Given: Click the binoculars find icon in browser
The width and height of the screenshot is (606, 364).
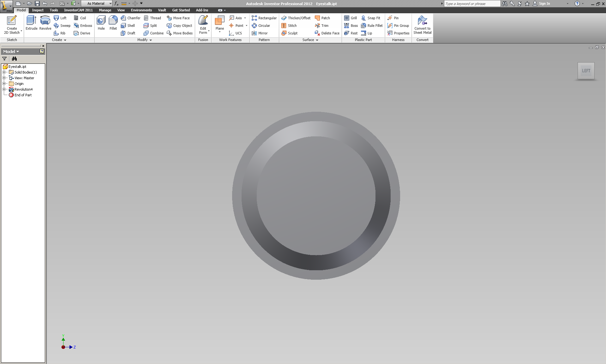Looking at the screenshot, I should (14, 59).
